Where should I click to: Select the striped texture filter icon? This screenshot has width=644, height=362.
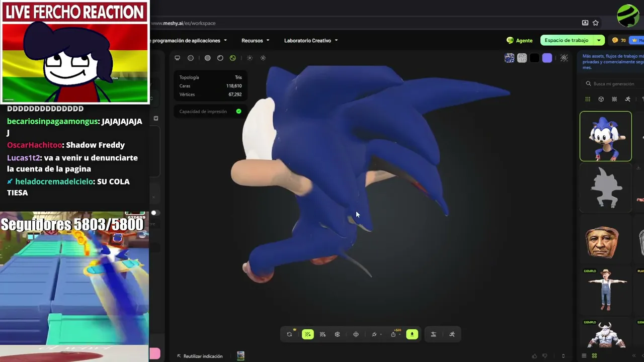[x=614, y=99]
